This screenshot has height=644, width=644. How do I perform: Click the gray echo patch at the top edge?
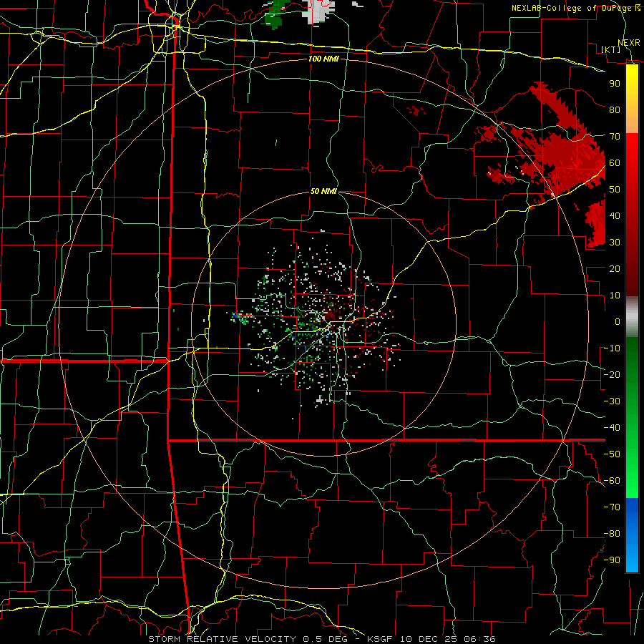click(x=318, y=11)
